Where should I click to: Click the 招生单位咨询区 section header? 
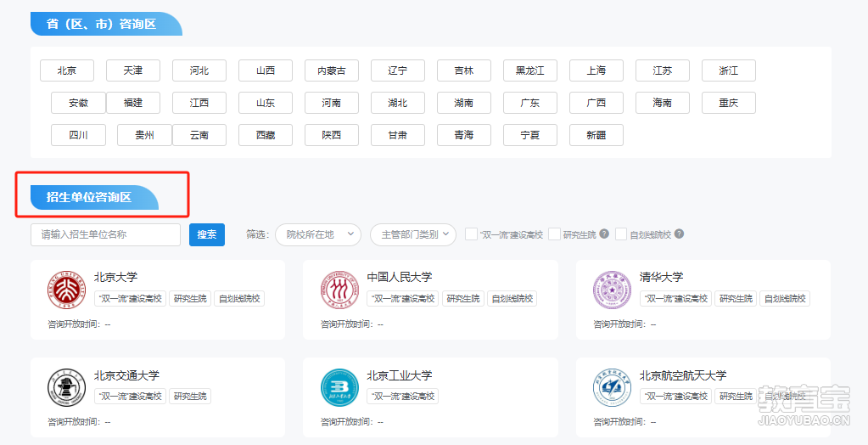(x=95, y=197)
